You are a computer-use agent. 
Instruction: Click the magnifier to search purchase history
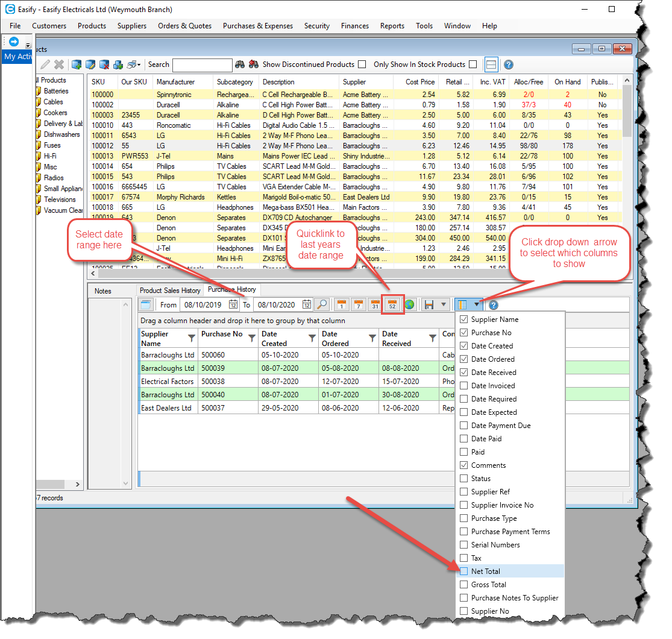coord(322,305)
